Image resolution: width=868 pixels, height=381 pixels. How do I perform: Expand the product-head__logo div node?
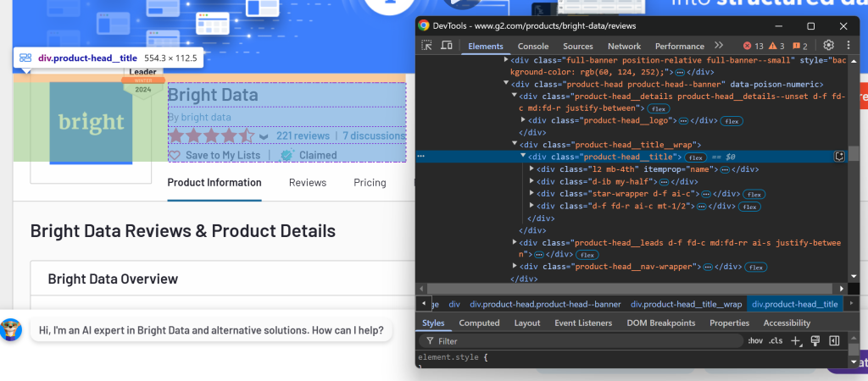point(522,121)
